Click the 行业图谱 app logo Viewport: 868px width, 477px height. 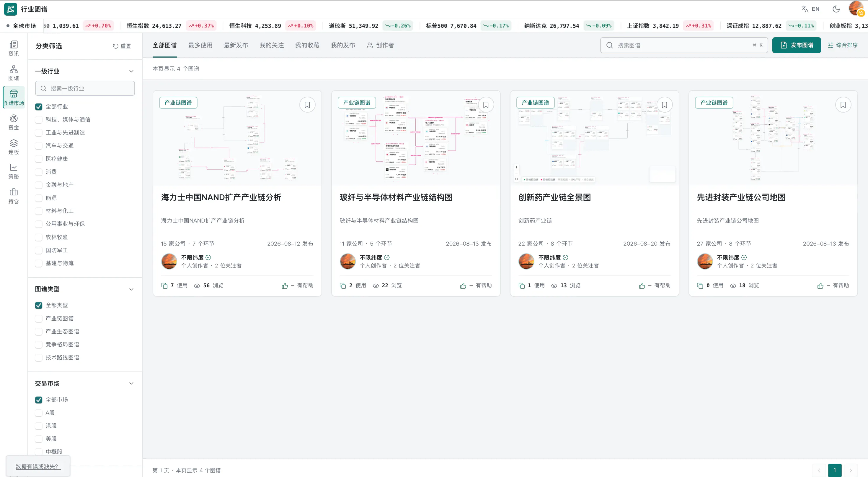(10, 9)
